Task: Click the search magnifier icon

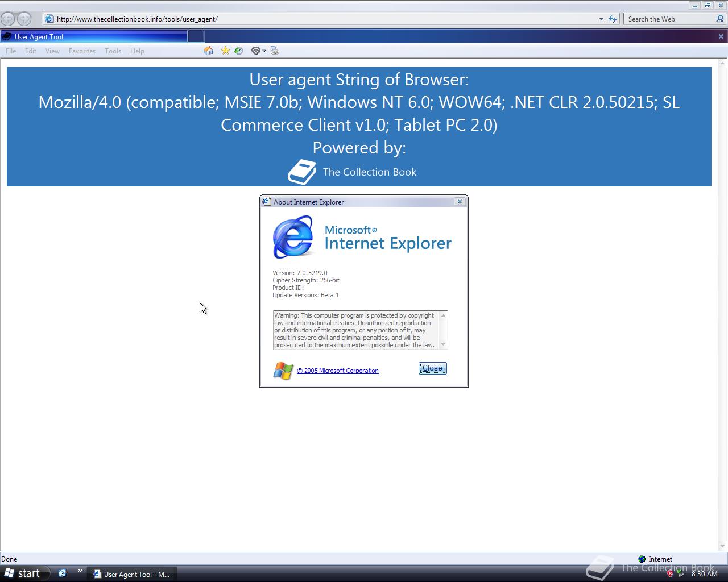Action: [720, 19]
